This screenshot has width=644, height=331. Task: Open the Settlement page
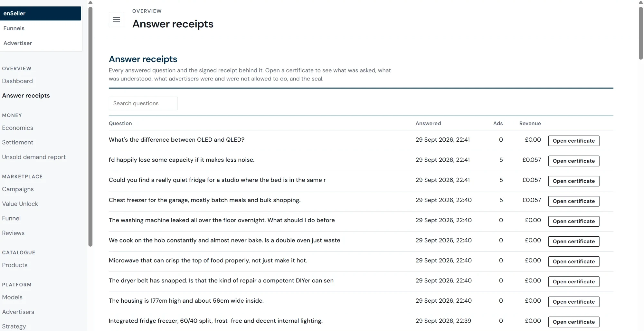click(17, 142)
